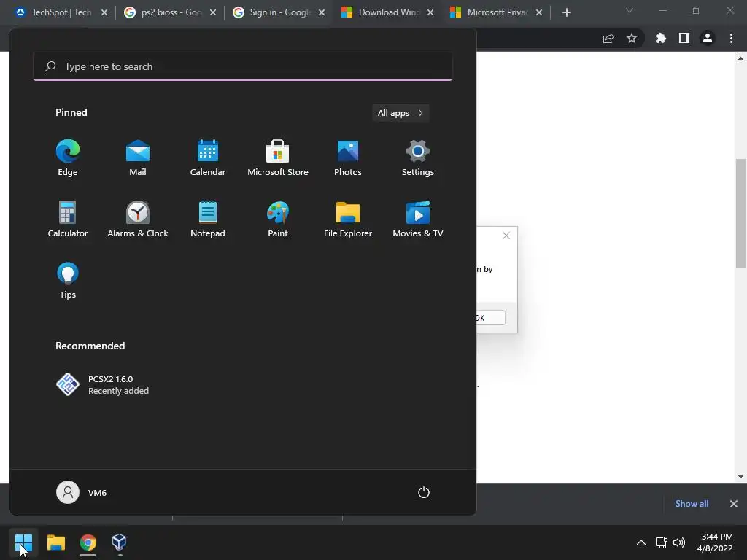Open network status tray icon

tap(661, 542)
